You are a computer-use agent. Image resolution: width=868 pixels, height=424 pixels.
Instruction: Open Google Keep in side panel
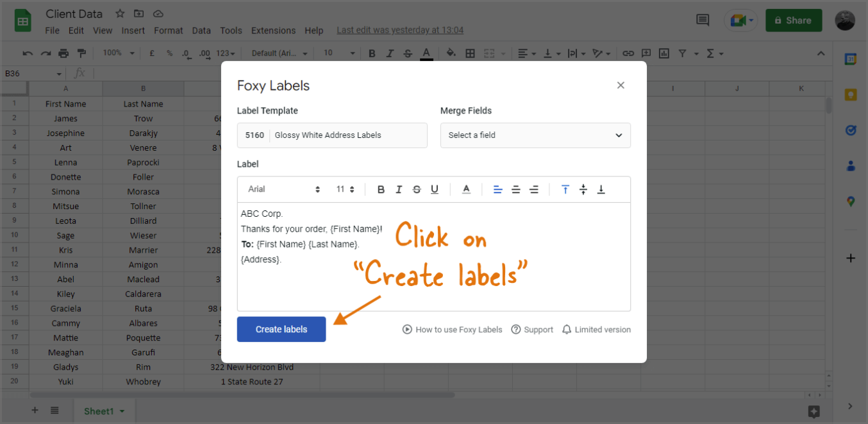point(851,95)
